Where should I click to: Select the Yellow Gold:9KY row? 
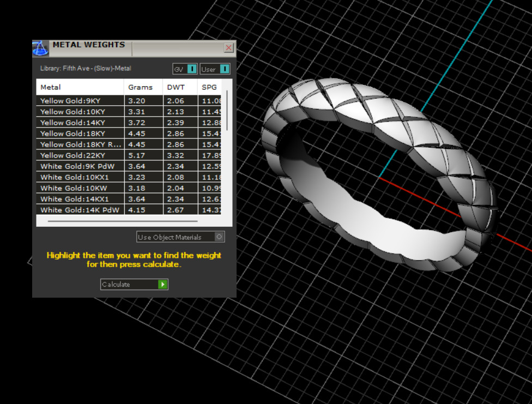point(129,100)
